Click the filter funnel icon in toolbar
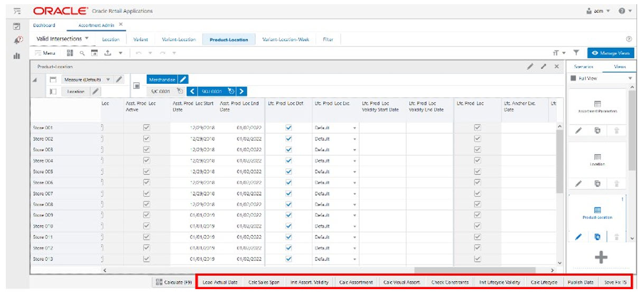The height and width of the screenshot is (296, 644). 576,53
